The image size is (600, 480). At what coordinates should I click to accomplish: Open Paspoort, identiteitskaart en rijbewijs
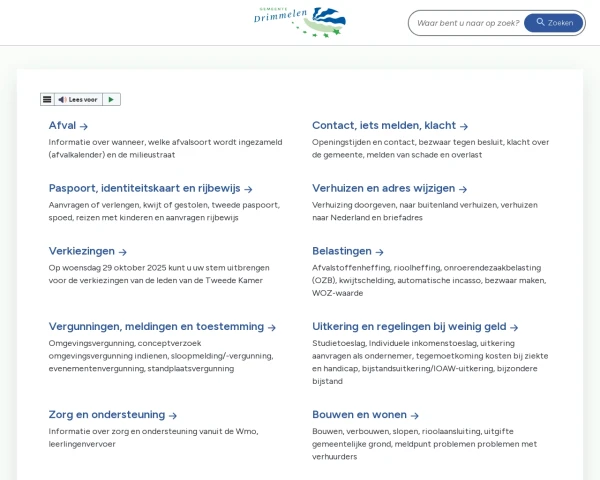pyautogui.click(x=144, y=188)
